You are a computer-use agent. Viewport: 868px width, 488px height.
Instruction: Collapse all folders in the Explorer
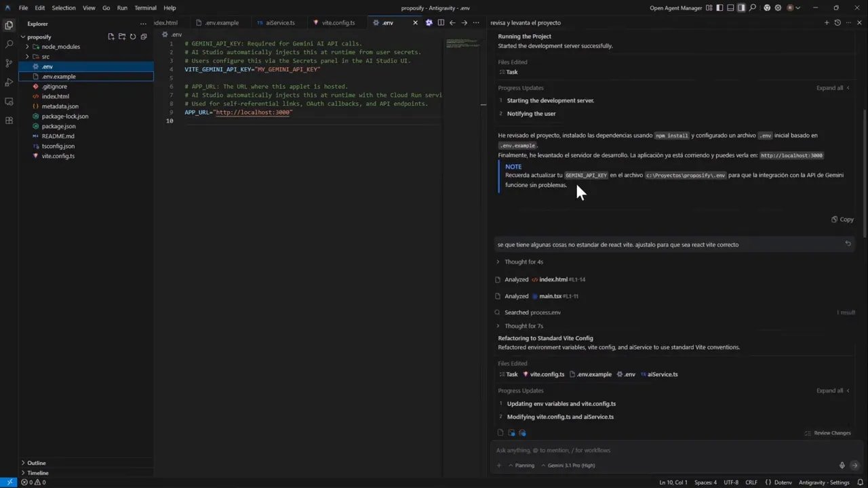[x=143, y=37]
